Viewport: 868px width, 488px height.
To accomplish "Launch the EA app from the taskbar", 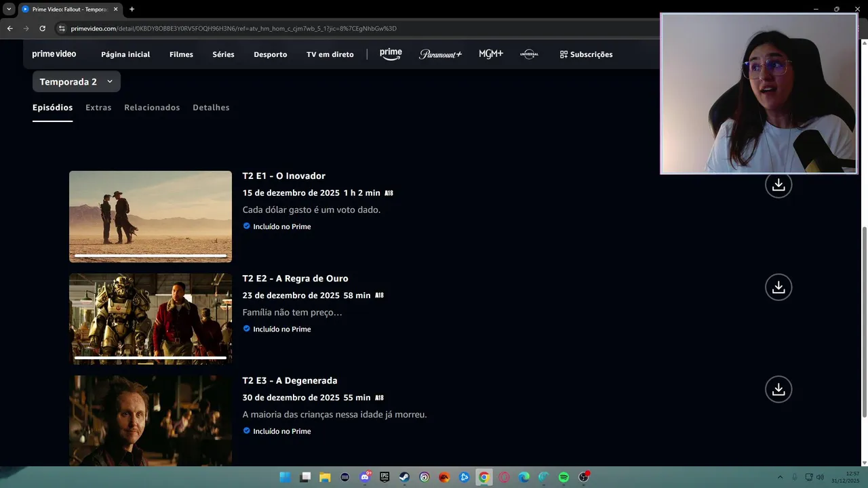I will [x=444, y=477].
